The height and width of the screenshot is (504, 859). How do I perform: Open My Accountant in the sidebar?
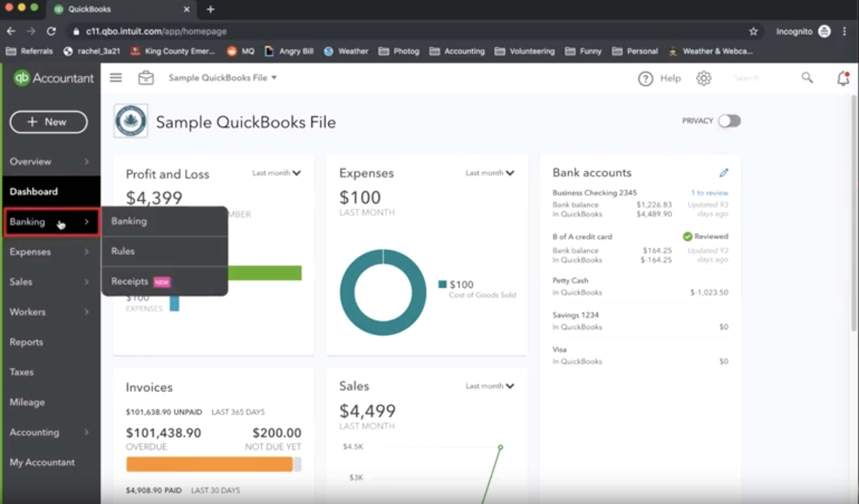click(x=51, y=463)
